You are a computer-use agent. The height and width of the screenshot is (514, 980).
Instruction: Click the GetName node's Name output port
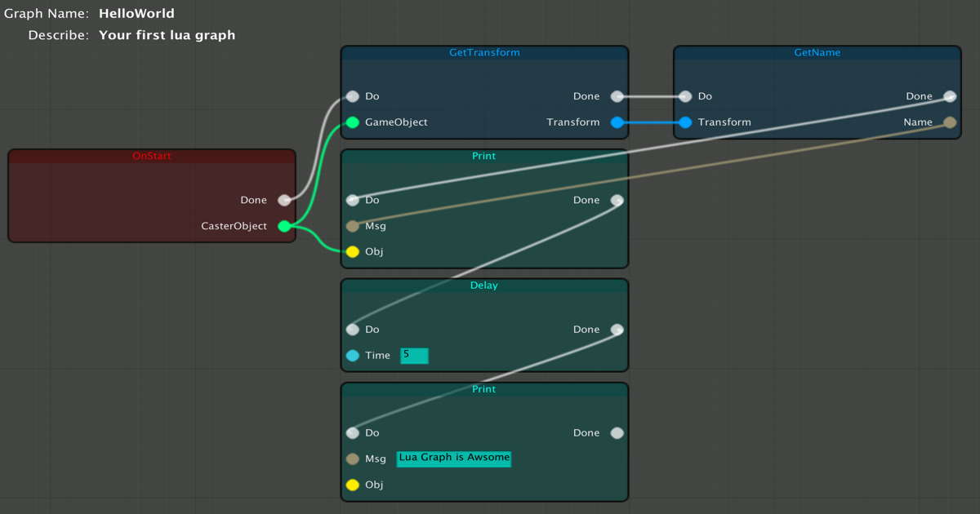950,122
